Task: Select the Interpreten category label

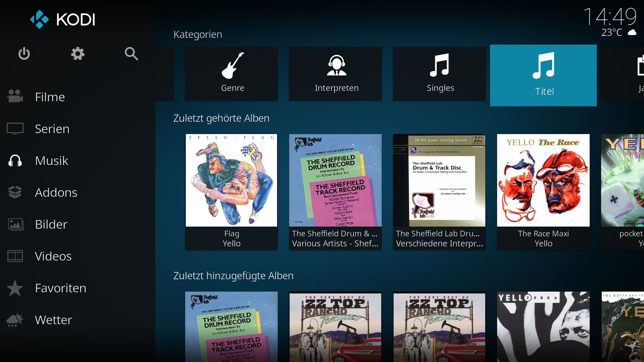Action: [336, 88]
